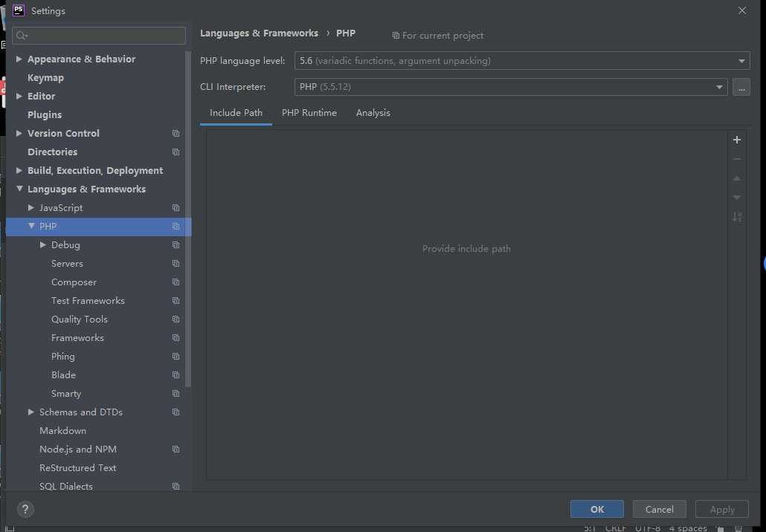Click the OK button

[x=597, y=509]
